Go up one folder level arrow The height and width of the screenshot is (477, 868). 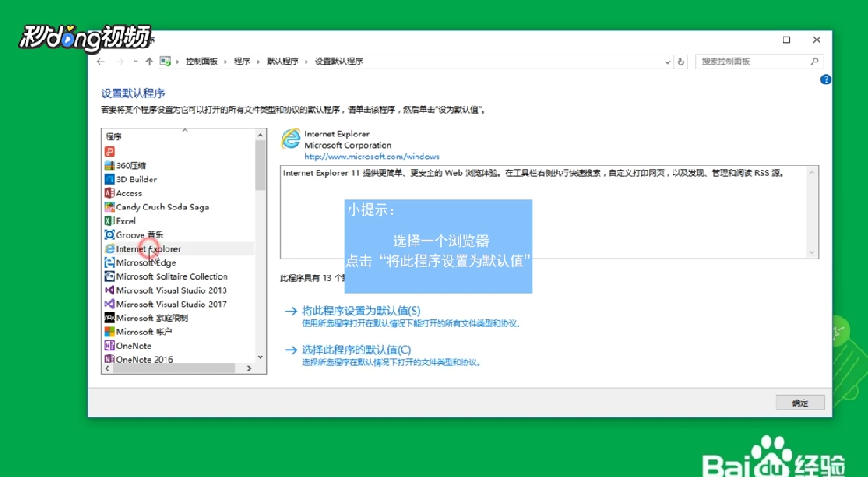click(149, 62)
